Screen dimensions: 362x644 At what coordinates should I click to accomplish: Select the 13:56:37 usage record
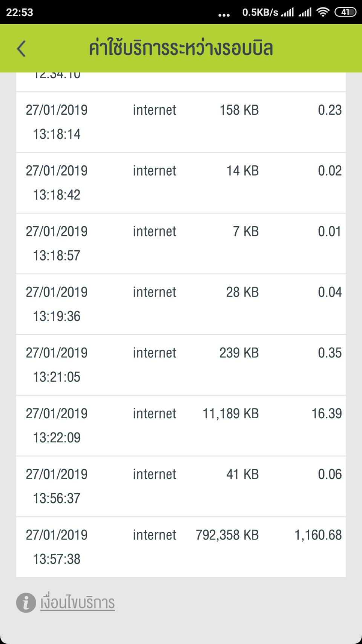(x=181, y=486)
